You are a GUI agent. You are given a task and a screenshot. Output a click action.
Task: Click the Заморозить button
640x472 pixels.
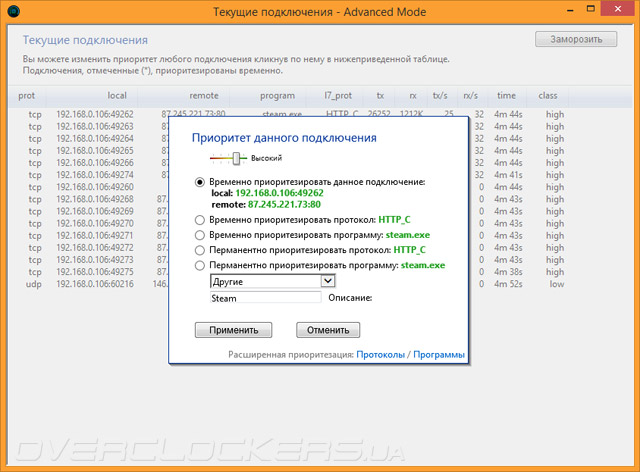576,39
